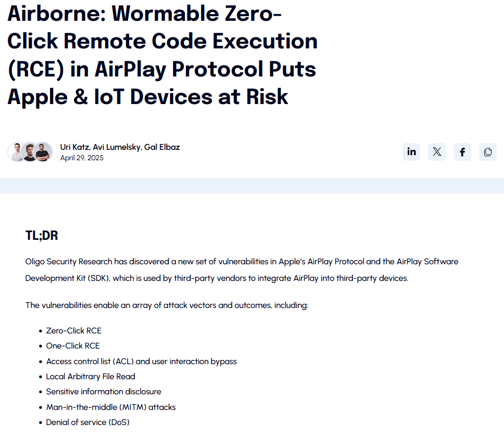This screenshot has width=504, height=437.
Task: Click the Man-in-the-middle attacks bullet
Action: pos(111,407)
